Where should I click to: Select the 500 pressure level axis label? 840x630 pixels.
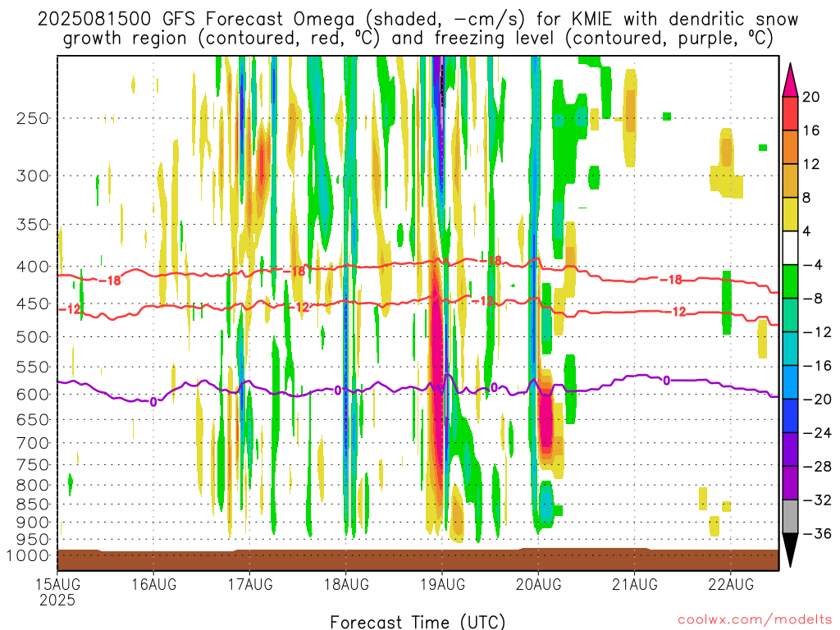(x=33, y=337)
